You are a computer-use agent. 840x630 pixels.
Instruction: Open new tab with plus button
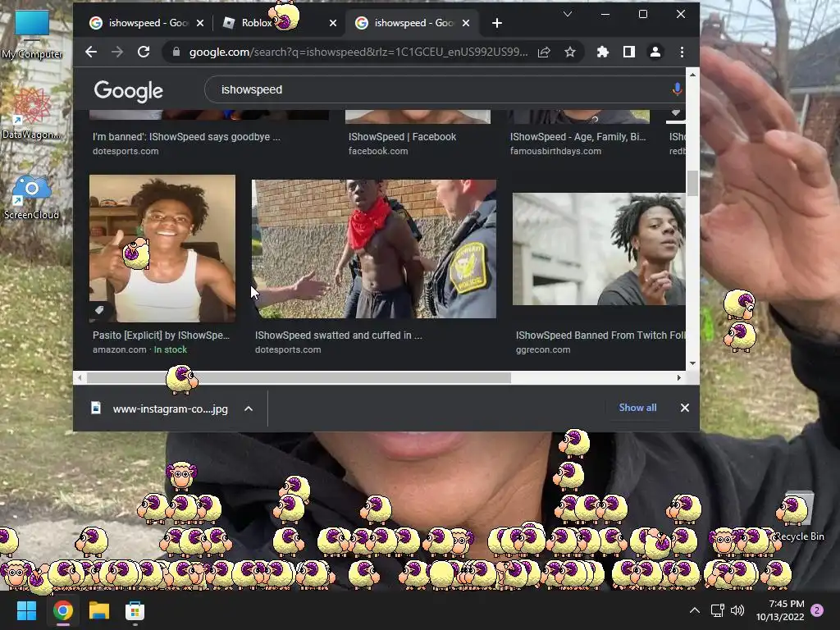point(496,23)
